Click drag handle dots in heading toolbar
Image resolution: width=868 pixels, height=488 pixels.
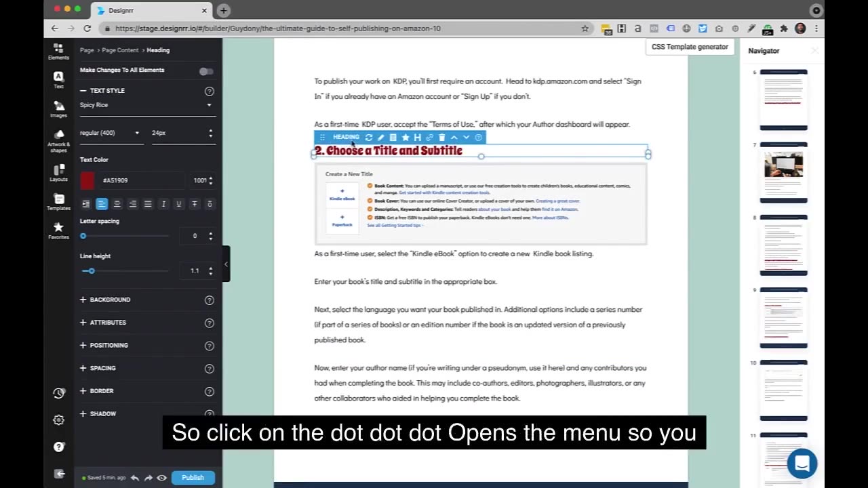[322, 138]
